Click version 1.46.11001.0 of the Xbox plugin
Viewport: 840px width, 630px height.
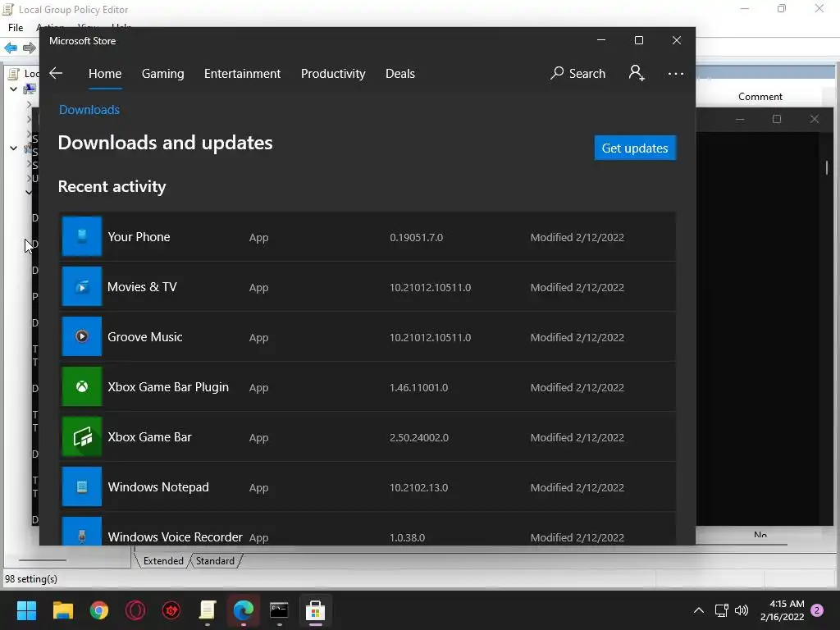(419, 387)
